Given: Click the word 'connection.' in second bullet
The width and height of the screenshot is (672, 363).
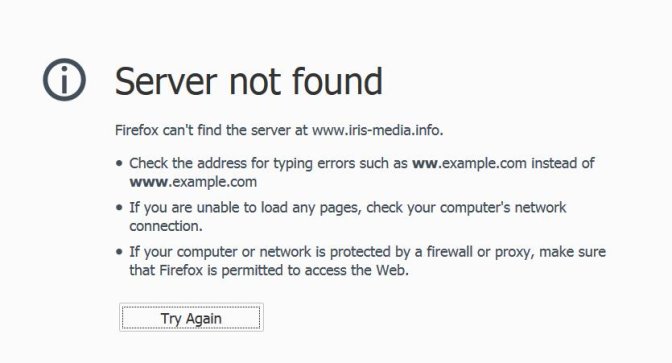Looking at the screenshot, I should [x=166, y=226].
